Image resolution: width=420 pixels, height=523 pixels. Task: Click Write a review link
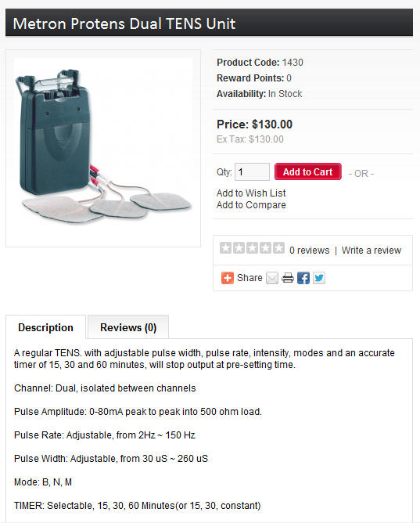[372, 251]
